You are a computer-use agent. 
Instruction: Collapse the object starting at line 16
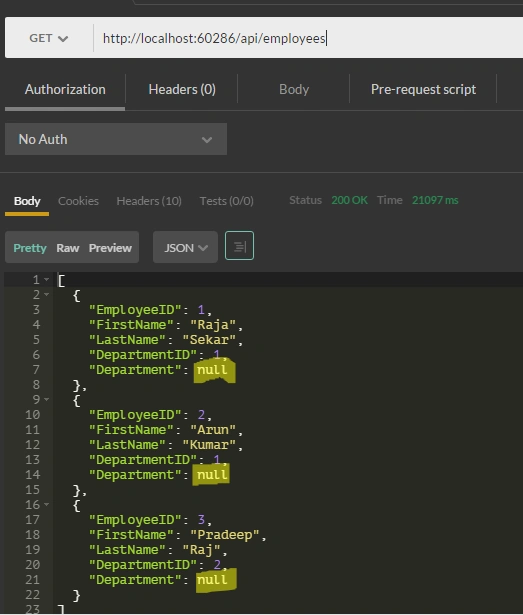click(47, 504)
